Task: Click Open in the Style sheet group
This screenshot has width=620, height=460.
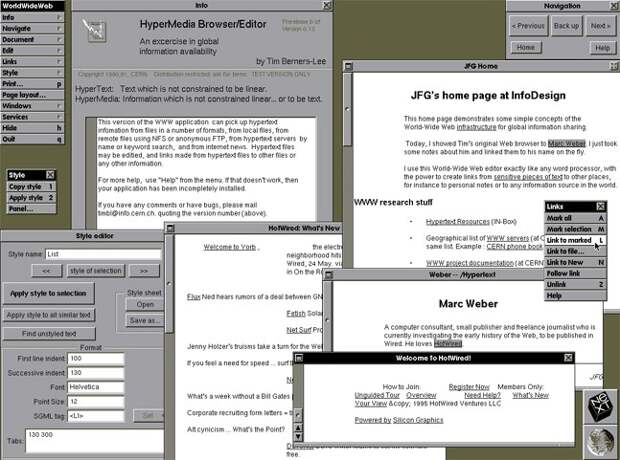Action: [x=145, y=305]
